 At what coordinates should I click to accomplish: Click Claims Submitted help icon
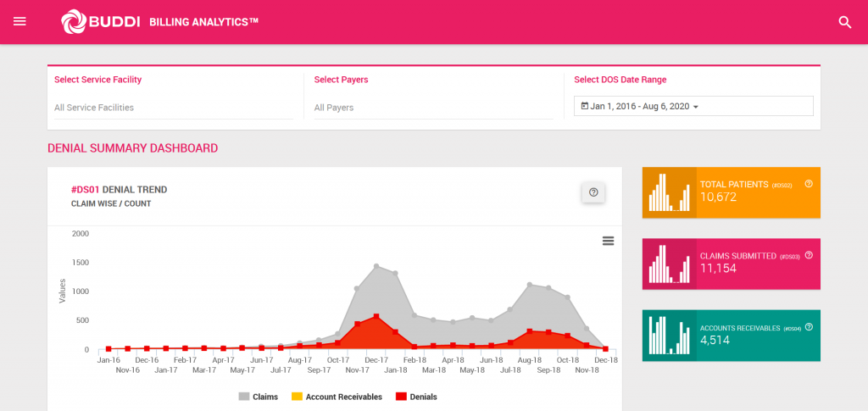[809, 255]
